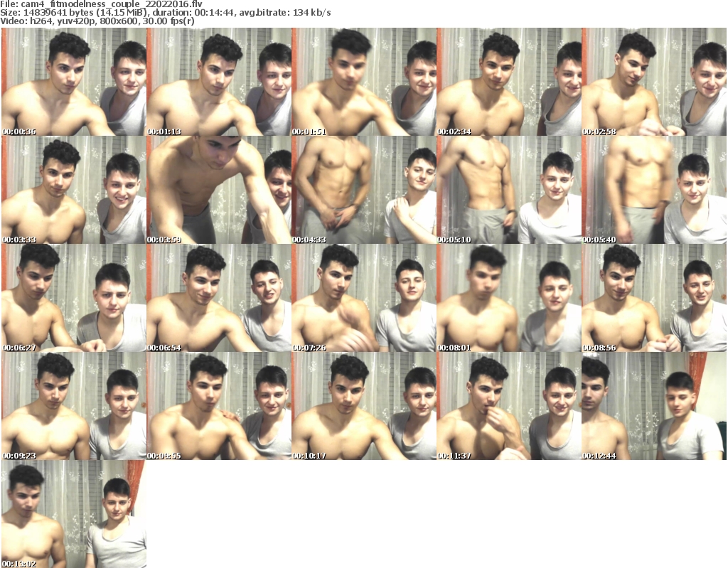Screen dimensions: 728x568
Task: Choose the thumbnail stamped 00:02:58
Action: point(654,82)
